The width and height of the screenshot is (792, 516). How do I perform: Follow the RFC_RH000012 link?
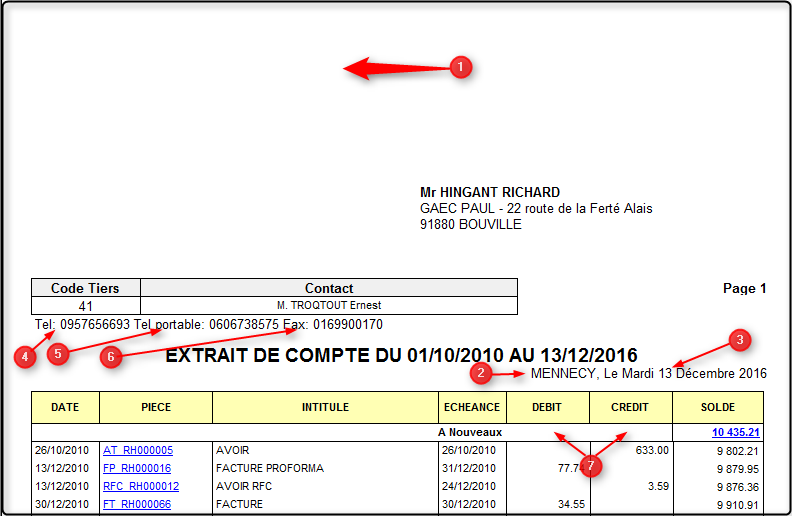pyautogui.click(x=141, y=486)
